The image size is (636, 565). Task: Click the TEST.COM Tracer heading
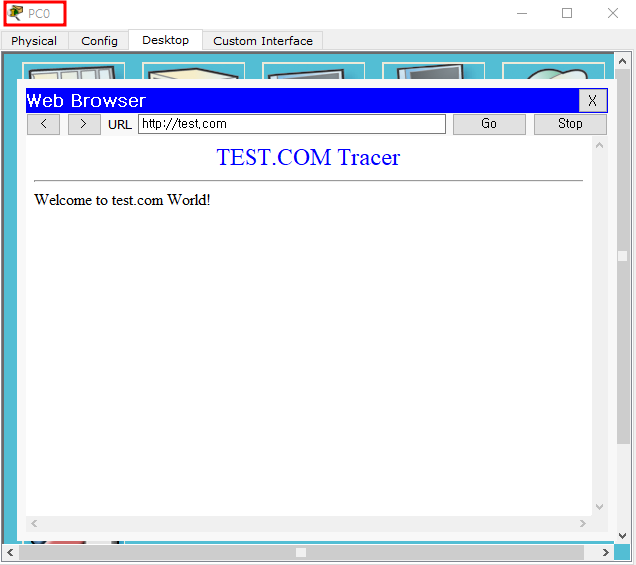coord(308,157)
